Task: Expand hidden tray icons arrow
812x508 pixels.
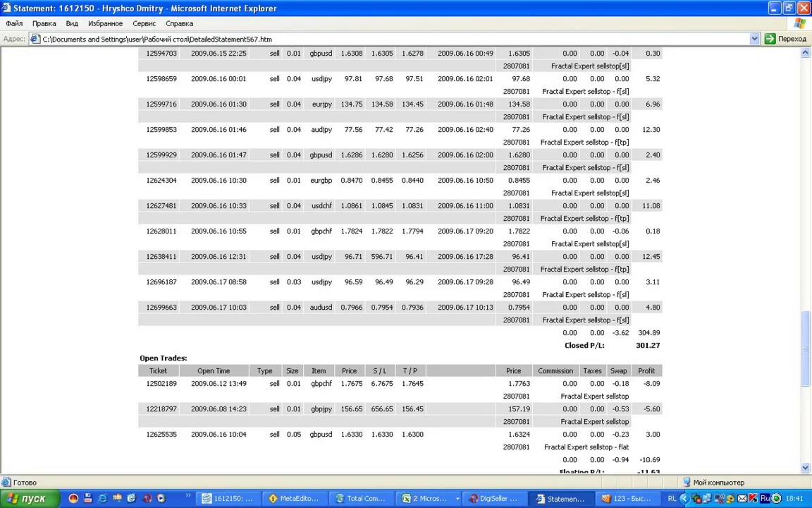Action: tap(684, 499)
